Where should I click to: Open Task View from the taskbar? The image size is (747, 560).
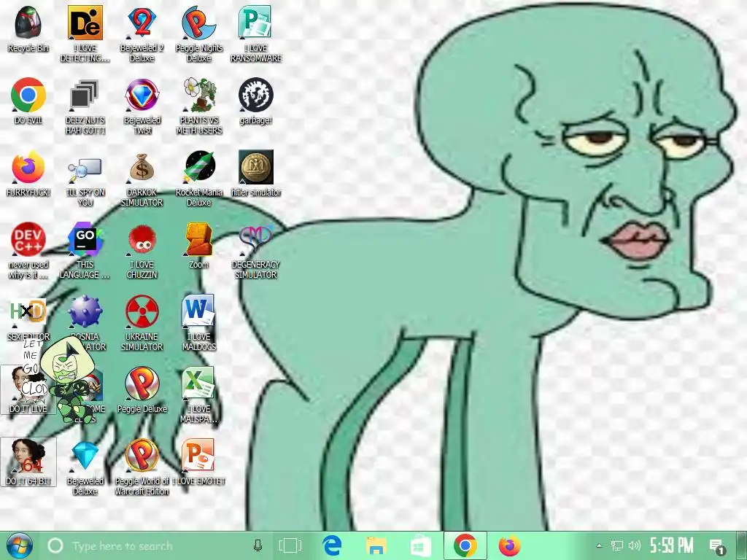290,545
